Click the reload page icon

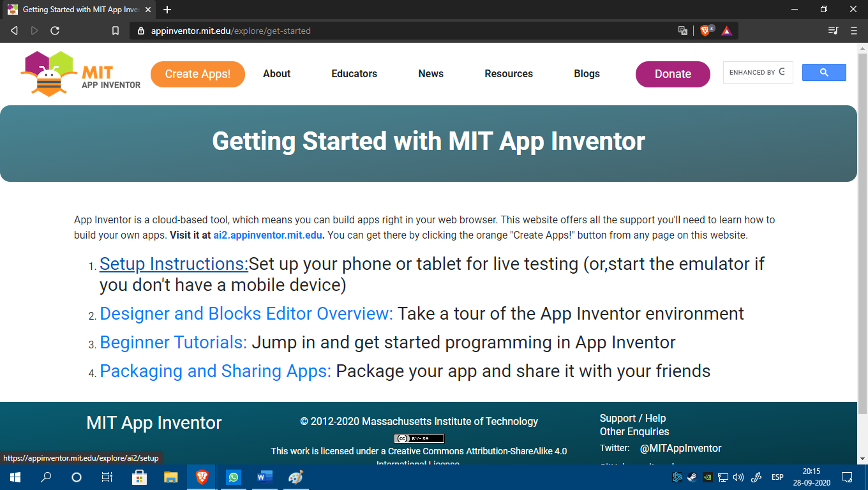(56, 30)
